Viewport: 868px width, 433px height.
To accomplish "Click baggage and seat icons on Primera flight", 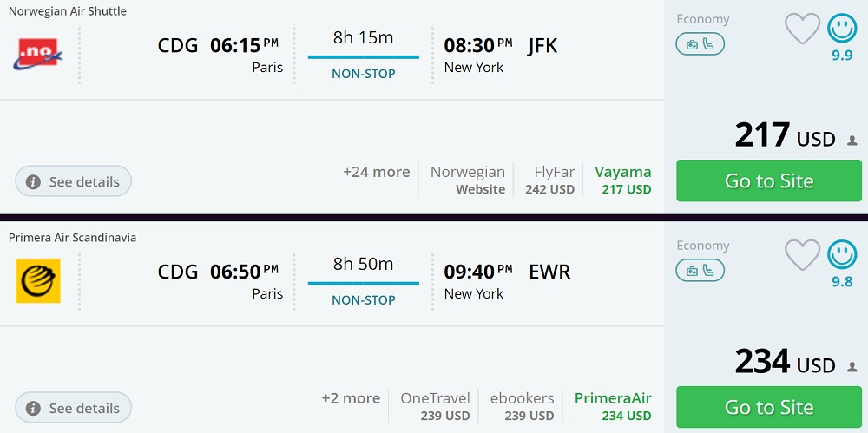I will pos(700,271).
